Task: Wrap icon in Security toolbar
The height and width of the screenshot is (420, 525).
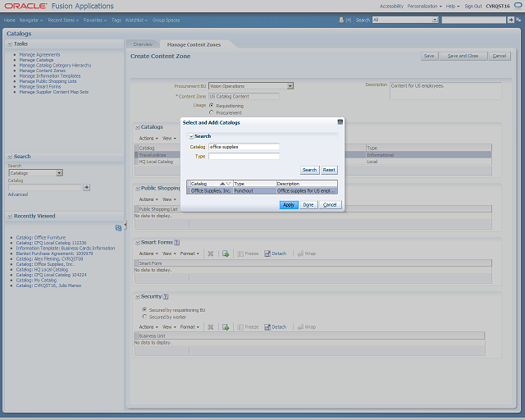Action: (x=307, y=326)
